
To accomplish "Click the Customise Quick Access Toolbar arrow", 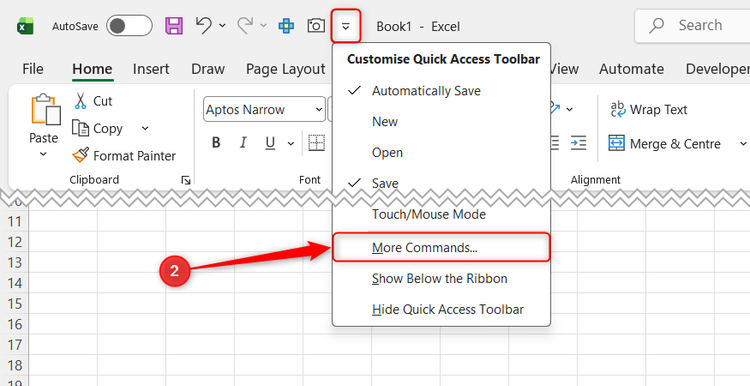I will 345,26.
